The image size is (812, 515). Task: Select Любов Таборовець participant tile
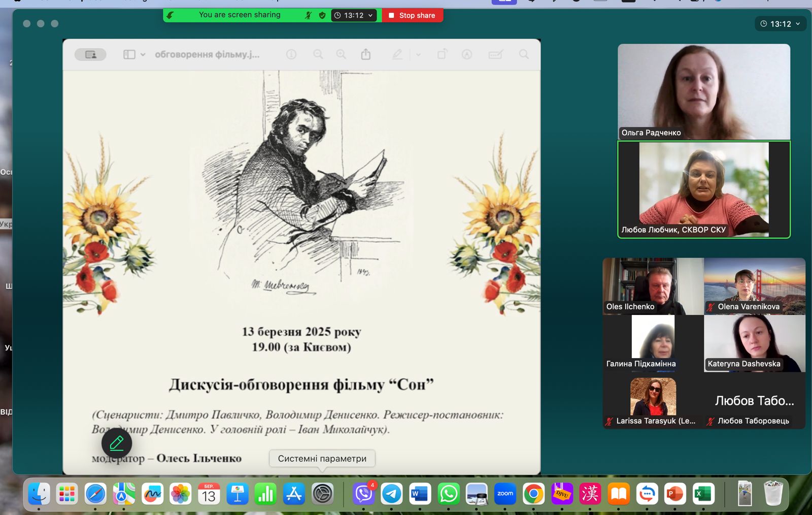tap(755, 401)
